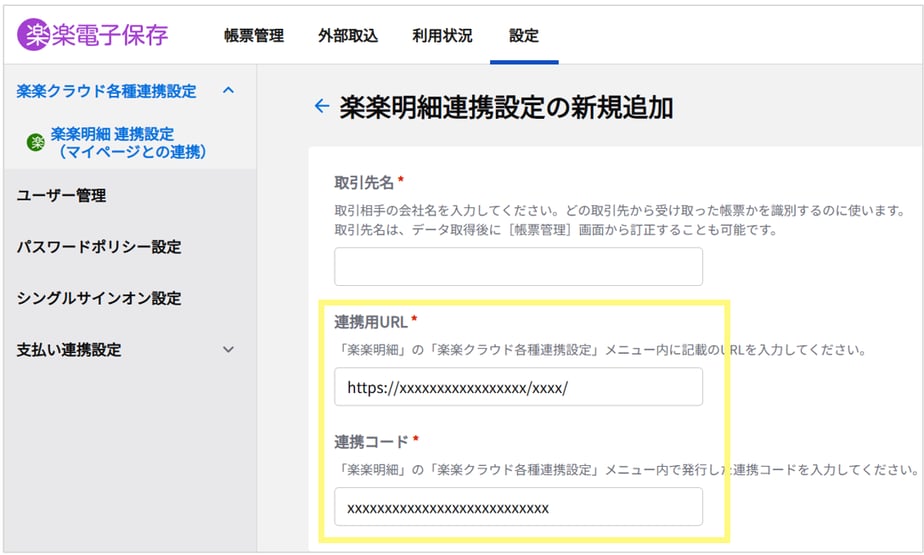The image size is (924, 555).
Task: Click the green 楽 icon beside 楽楽明細 連携設定
Action: tap(36, 142)
